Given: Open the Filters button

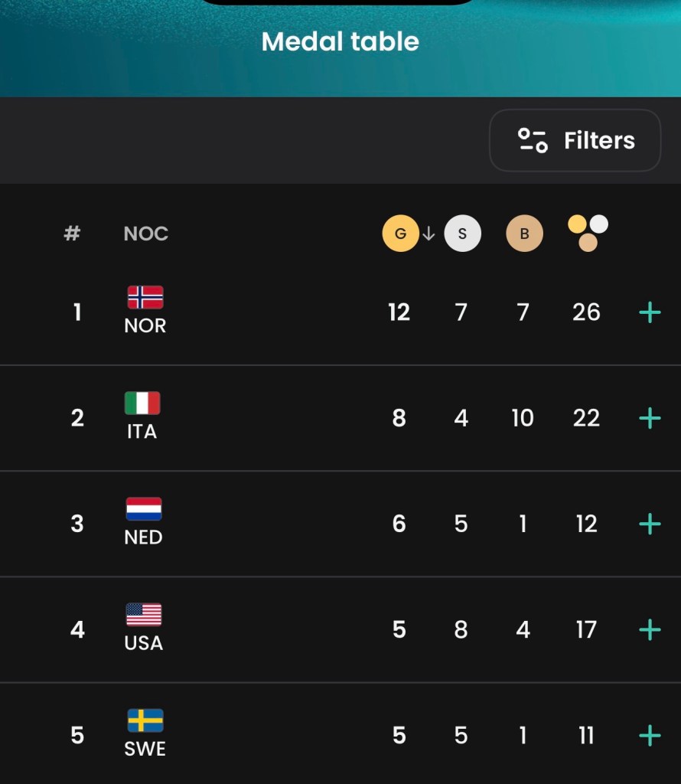Looking at the screenshot, I should (x=575, y=140).
